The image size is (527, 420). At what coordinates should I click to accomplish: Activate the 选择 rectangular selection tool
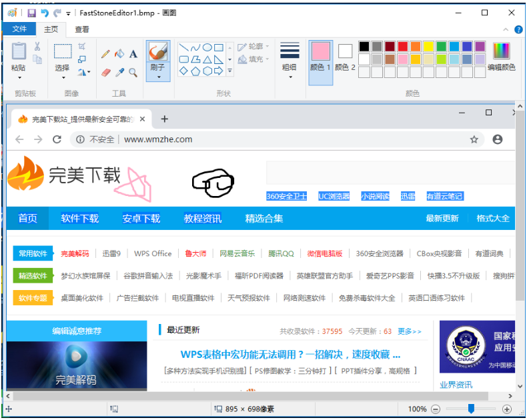63,51
